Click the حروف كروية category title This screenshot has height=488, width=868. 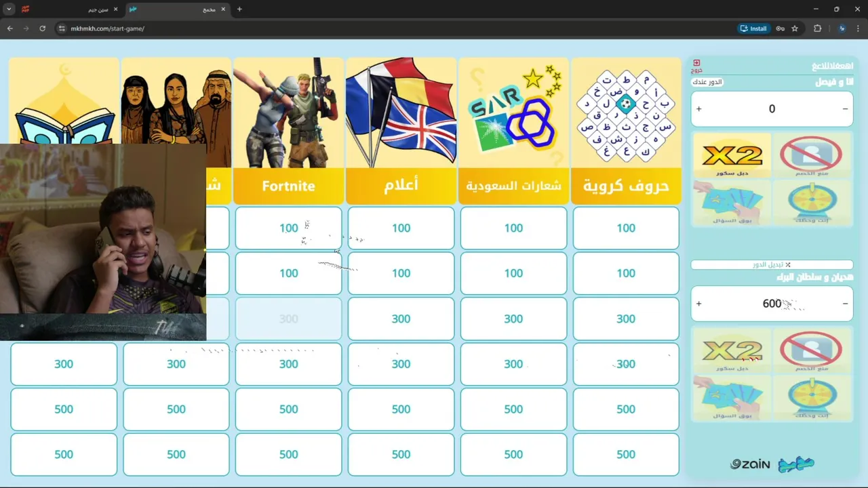626,186
